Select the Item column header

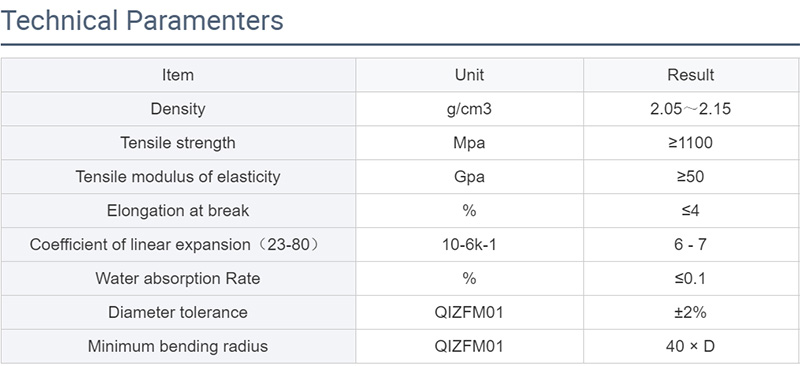178,75
